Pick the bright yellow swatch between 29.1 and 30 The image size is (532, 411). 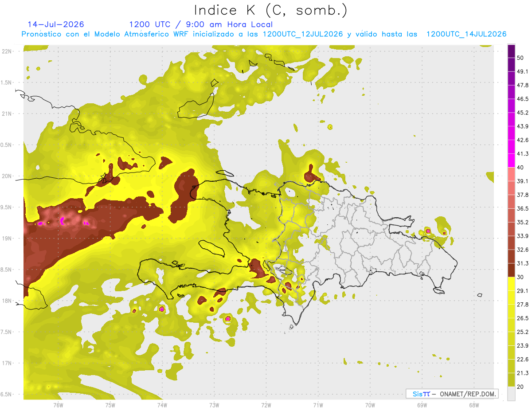pos(511,284)
